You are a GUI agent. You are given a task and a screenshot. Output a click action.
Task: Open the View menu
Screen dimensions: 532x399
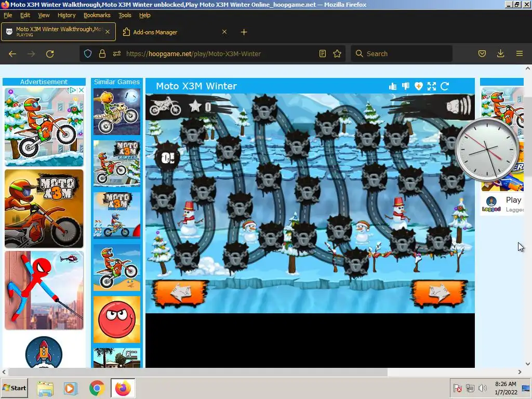(44, 15)
